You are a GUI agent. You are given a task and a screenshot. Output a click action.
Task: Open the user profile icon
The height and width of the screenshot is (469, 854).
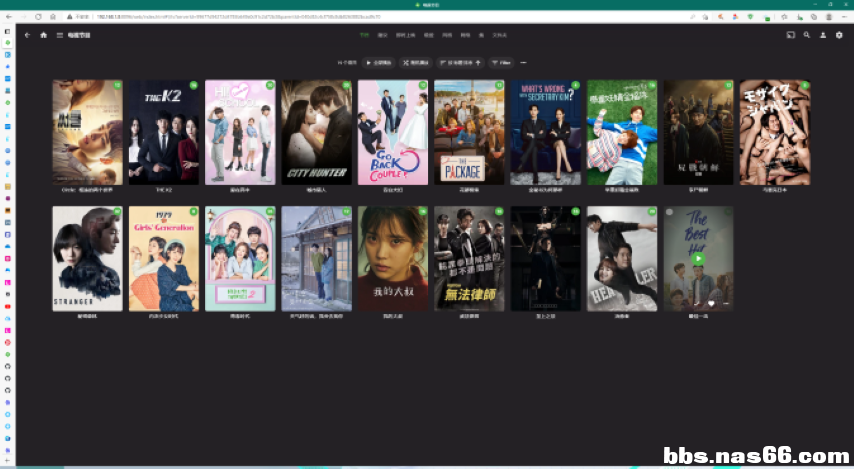point(823,35)
